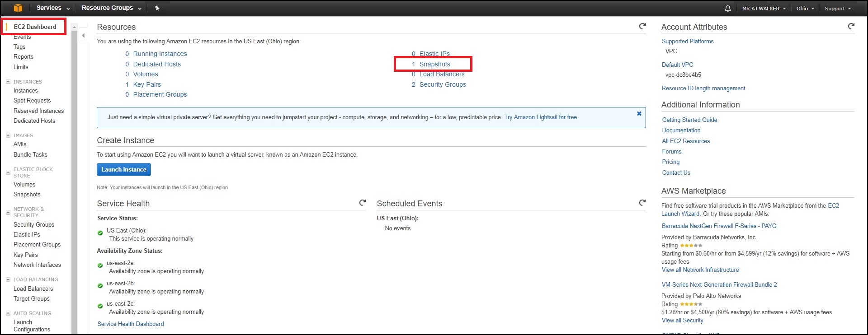The height and width of the screenshot is (335, 868).
Task: Close the Lightsail promotion banner
Action: [x=639, y=114]
